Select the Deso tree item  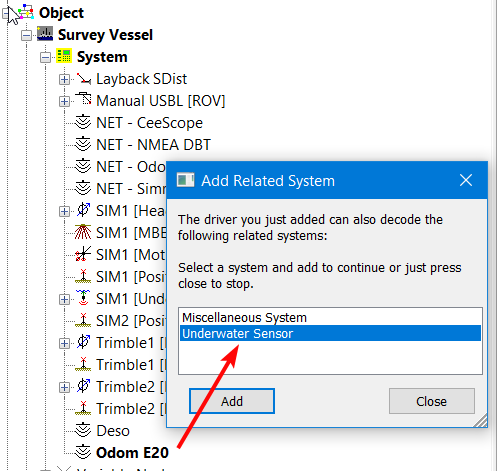113,431
